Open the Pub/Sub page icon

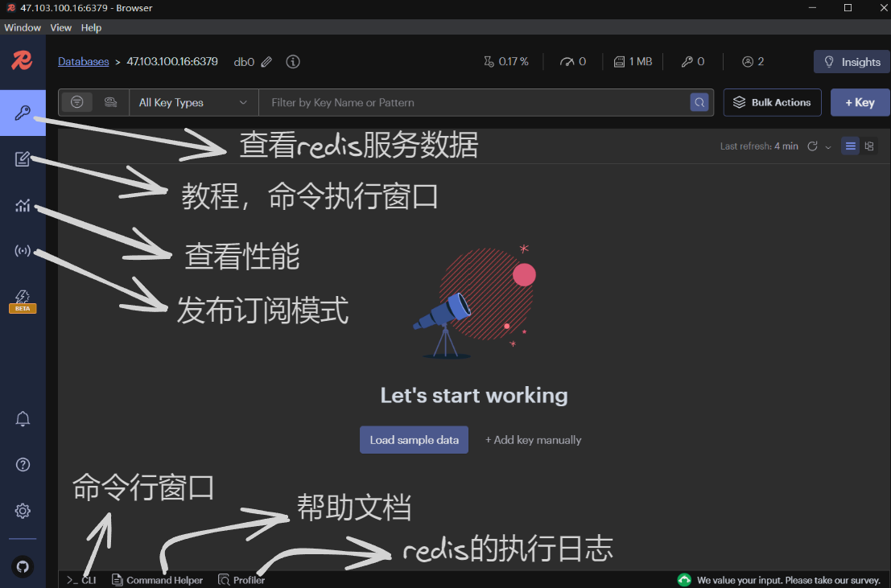23,251
